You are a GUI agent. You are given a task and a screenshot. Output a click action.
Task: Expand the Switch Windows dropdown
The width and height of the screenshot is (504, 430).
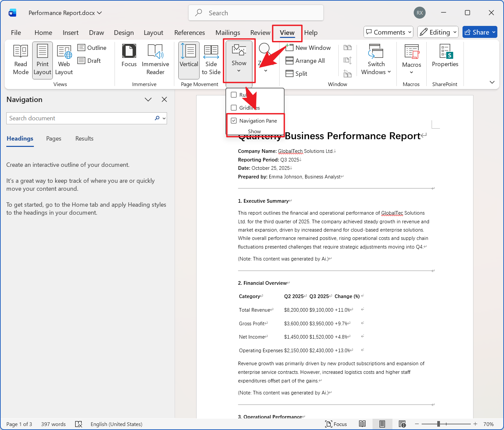[376, 60]
